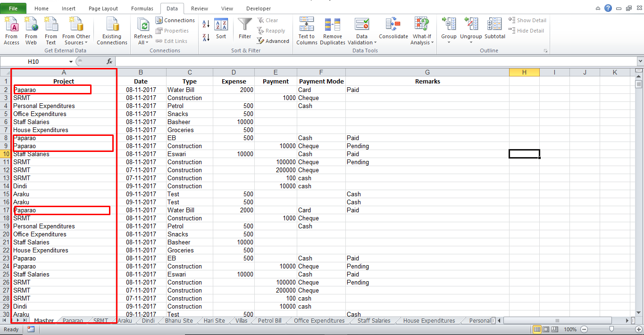
Task: Select the Staff Salaries sheet tab
Action: (x=374, y=321)
